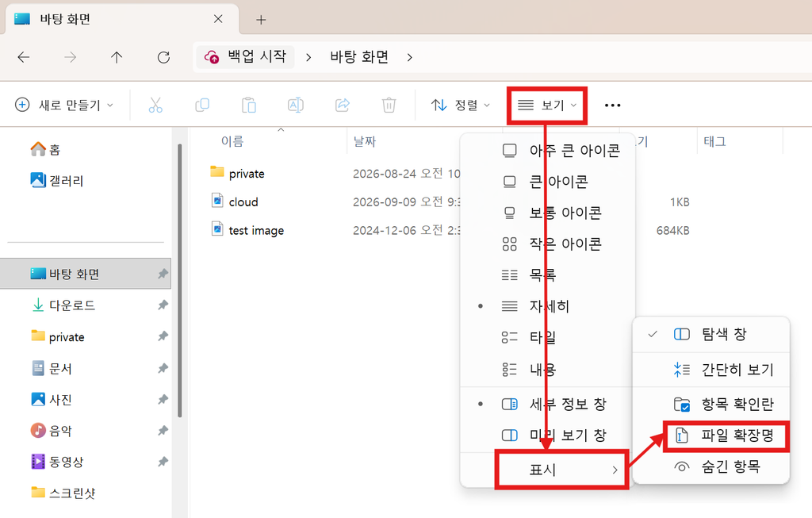
Task: Choose 아주 큰 아이콘 view
Action: [x=547, y=151]
